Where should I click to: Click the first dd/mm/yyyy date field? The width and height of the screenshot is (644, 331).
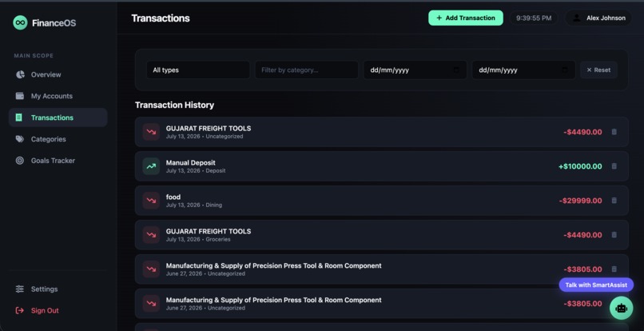pos(415,70)
